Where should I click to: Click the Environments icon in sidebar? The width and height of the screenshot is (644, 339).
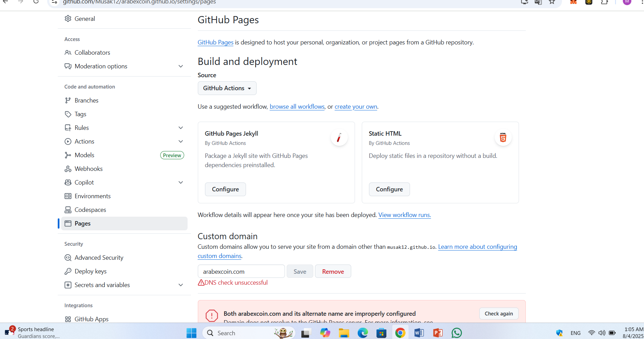[x=68, y=196]
